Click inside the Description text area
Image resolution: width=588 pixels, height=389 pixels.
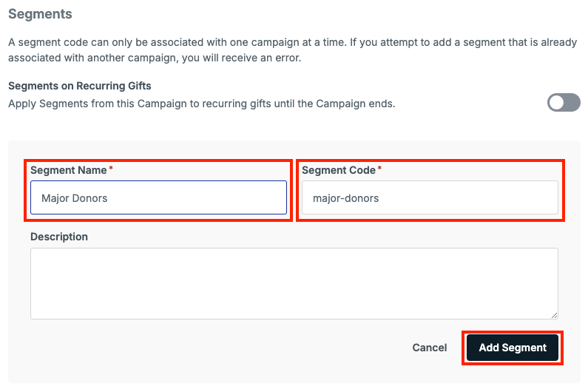point(294,283)
